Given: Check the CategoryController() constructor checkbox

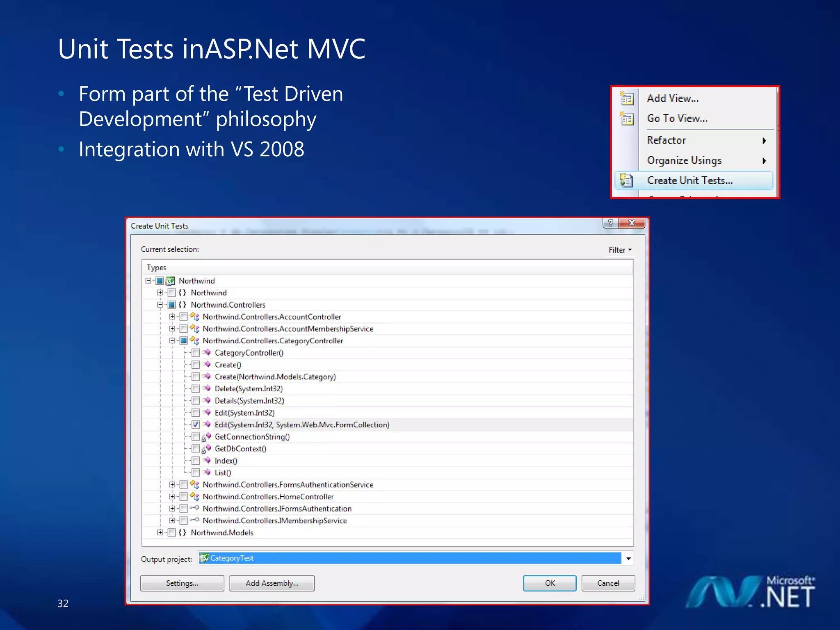Looking at the screenshot, I should point(196,353).
